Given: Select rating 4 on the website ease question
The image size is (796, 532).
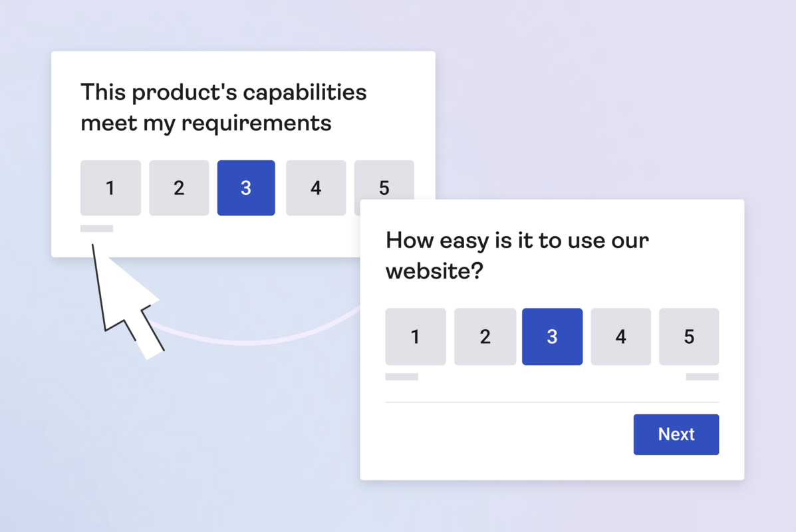Looking at the screenshot, I should (620, 336).
